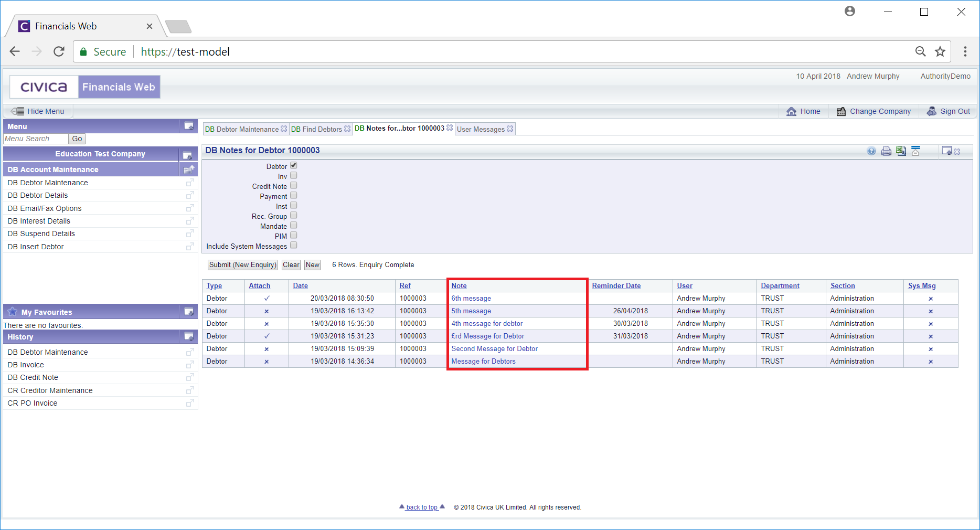Open DB Invoice from History
Viewport: 980px width, 530px height.
(x=26, y=365)
